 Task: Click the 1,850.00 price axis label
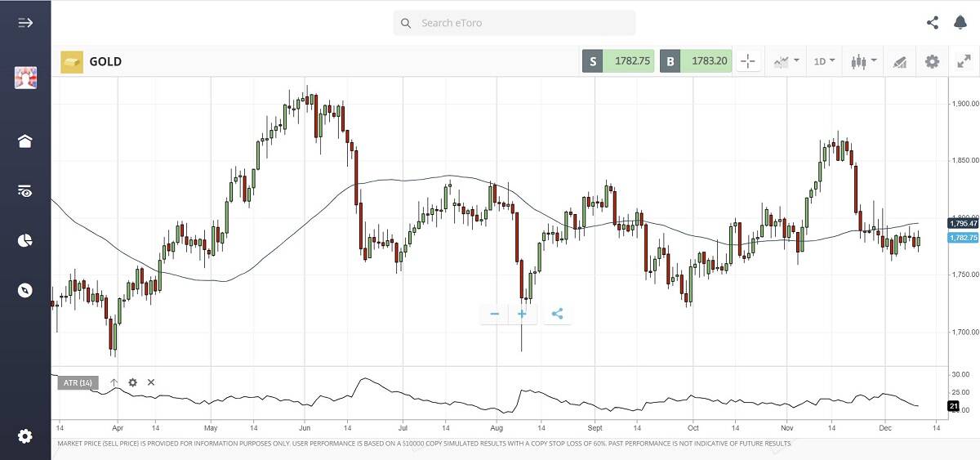click(x=965, y=161)
